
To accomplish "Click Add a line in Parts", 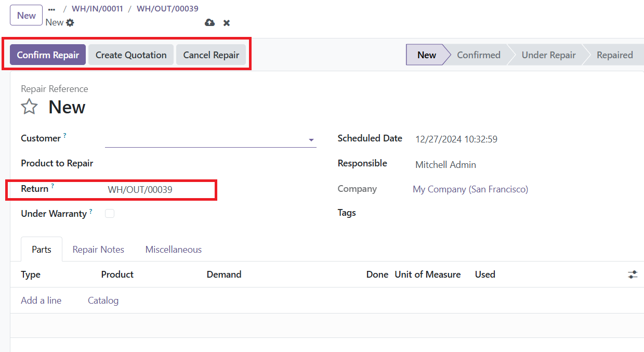I will coord(41,301).
